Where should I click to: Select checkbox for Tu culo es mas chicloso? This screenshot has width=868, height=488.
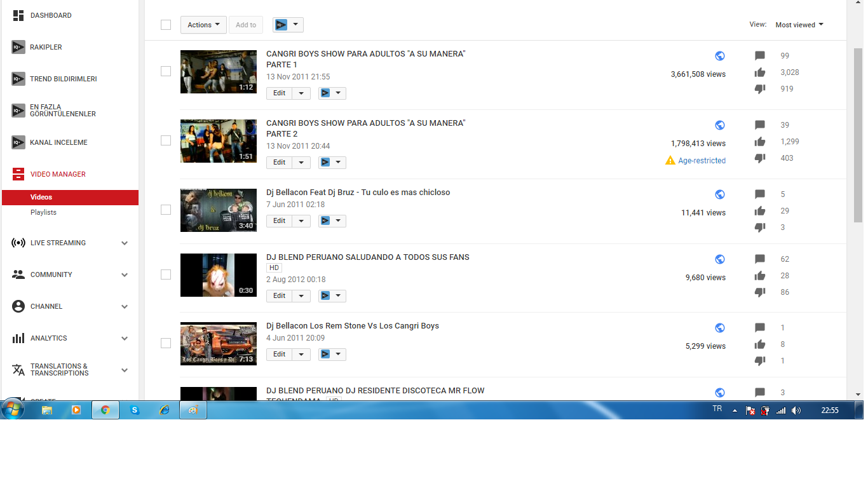point(166,210)
